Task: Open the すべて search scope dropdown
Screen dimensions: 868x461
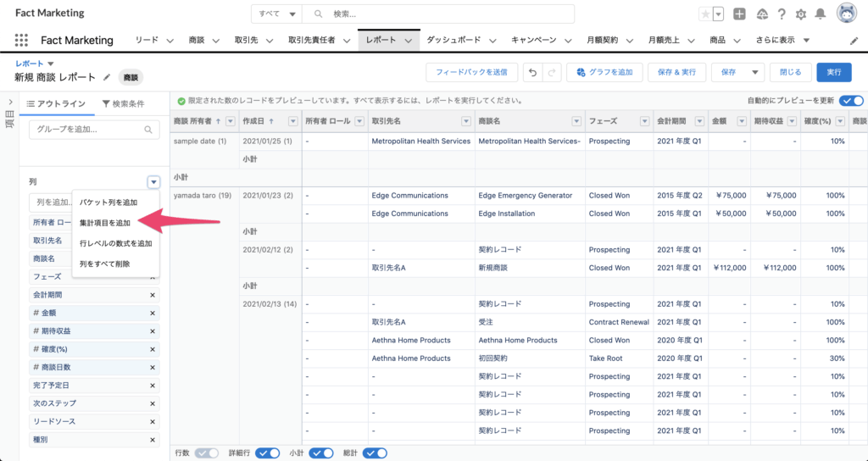Action: [277, 14]
